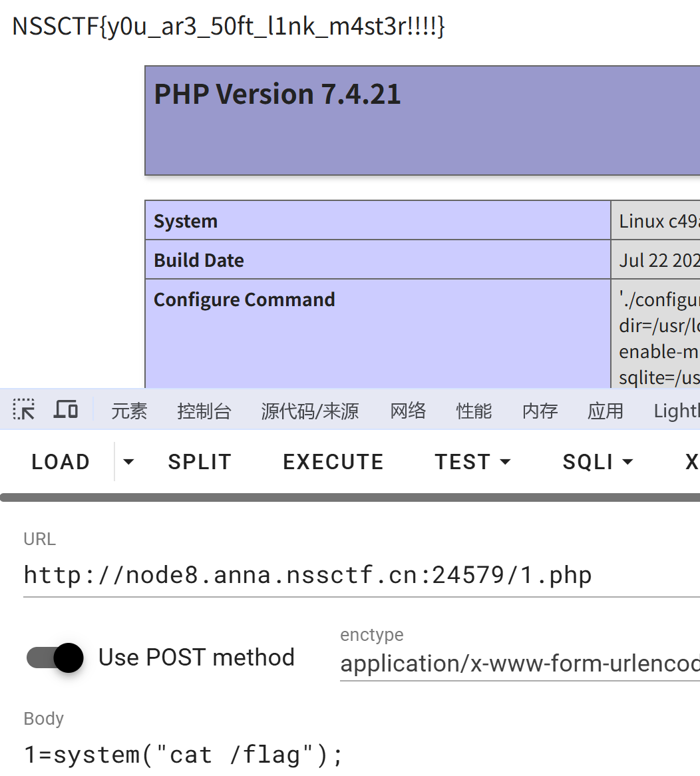The image size is (700, 776).
Task: Click the Configure Command row label
Action: (244, 299)
